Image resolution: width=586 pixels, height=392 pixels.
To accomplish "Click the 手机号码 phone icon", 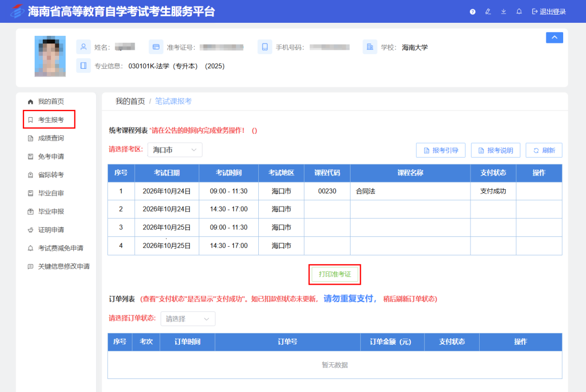I will pos(265,47).
